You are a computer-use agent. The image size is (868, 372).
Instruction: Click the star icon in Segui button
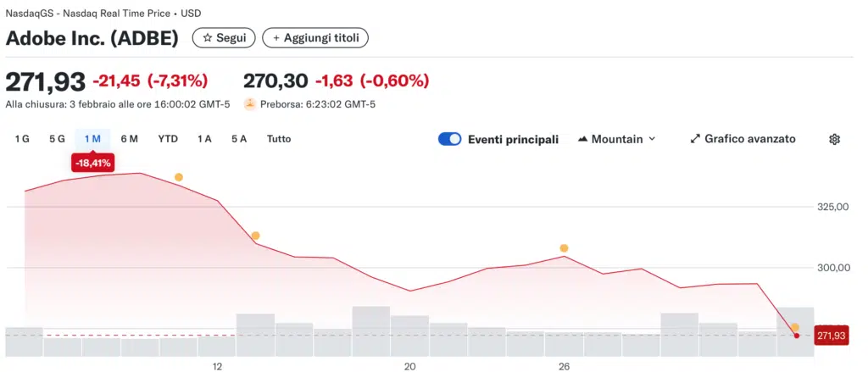point(208,38)
